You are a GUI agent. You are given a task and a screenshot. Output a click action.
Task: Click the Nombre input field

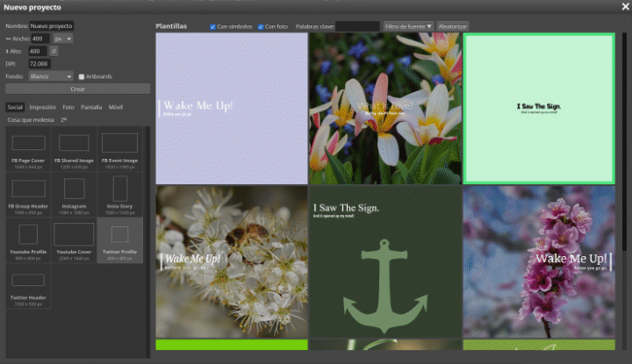51,25
